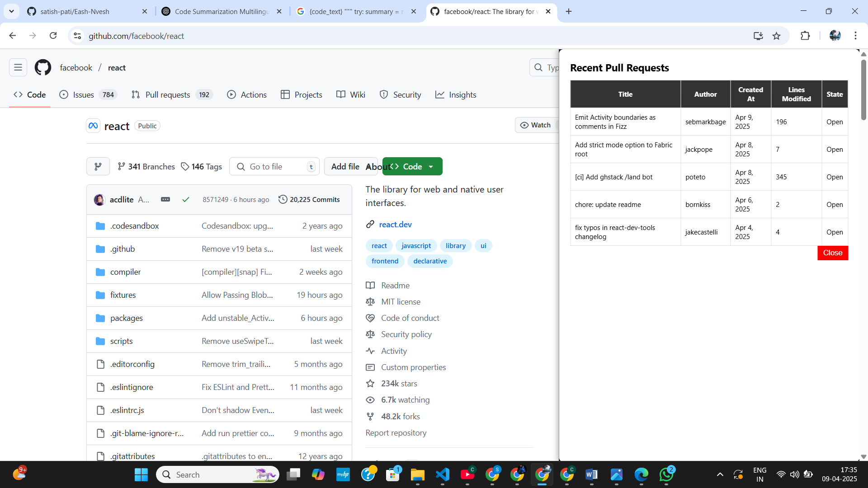
Task: Select 'Emit Activity boundaries as comments' row title
Action: 615,122
